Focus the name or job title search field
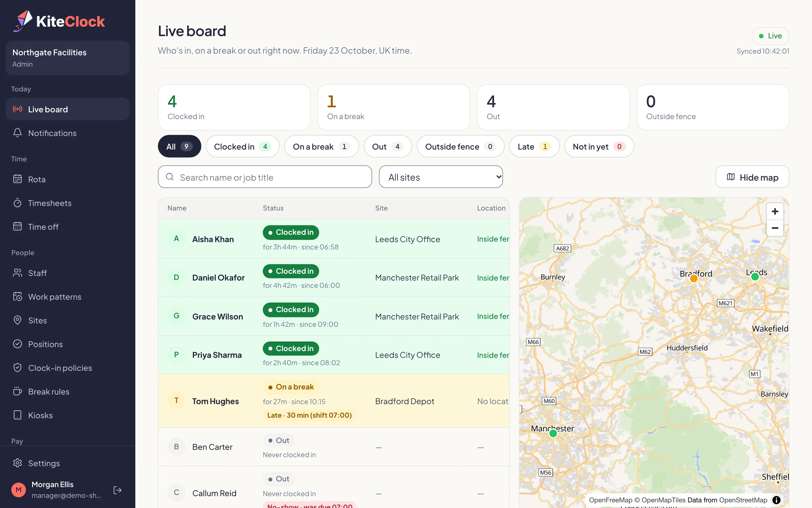The width and height of the screenshot is (812, 508). [265, 177]
